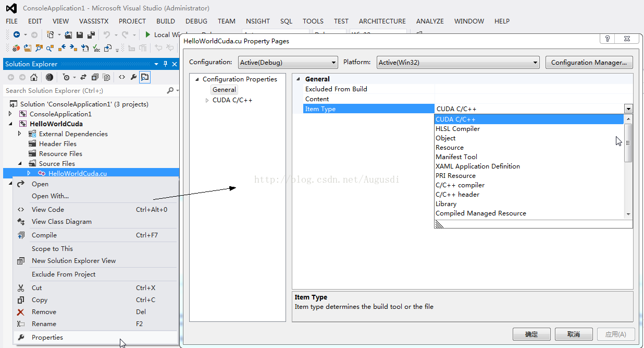The image size is (644, 348).
Task: Click the help question mark in Property Pages
Action: click(607, 39)
